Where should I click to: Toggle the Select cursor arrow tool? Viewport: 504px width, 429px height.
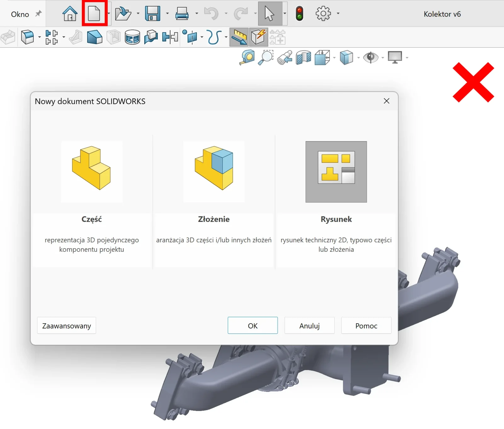click(x=270, y=14)
